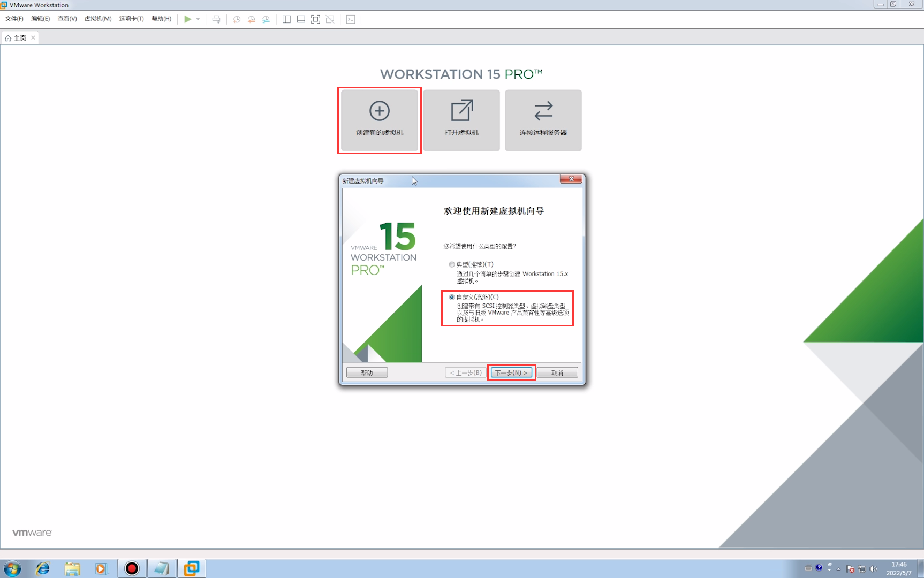The image size is (924, 578).
Task: Open the 帮助(H) menu
Action: pos(162,19)
